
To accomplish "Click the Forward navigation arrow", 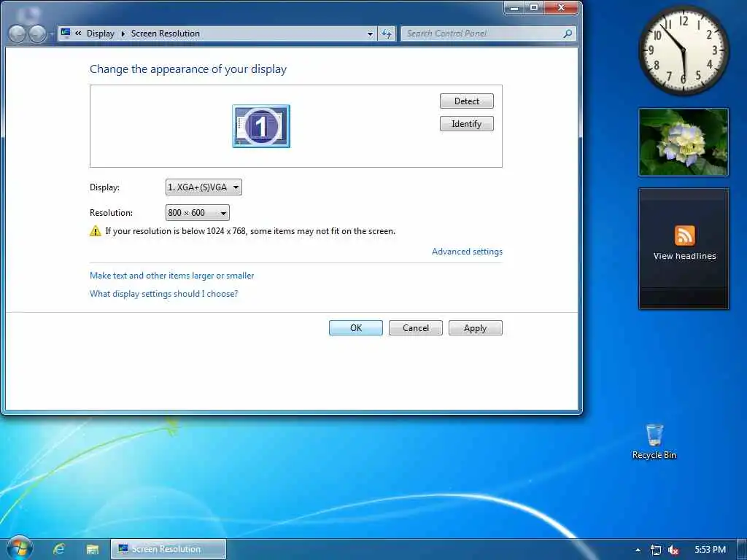I will pyautogui.click(x=37, y=34).
